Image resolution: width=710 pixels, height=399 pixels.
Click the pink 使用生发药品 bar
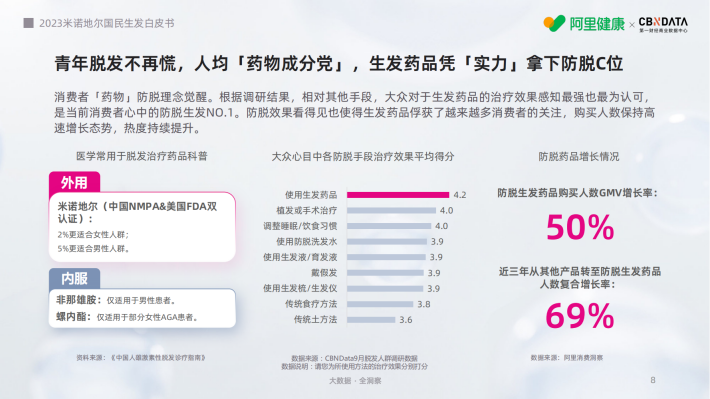(x=398, y=195)
